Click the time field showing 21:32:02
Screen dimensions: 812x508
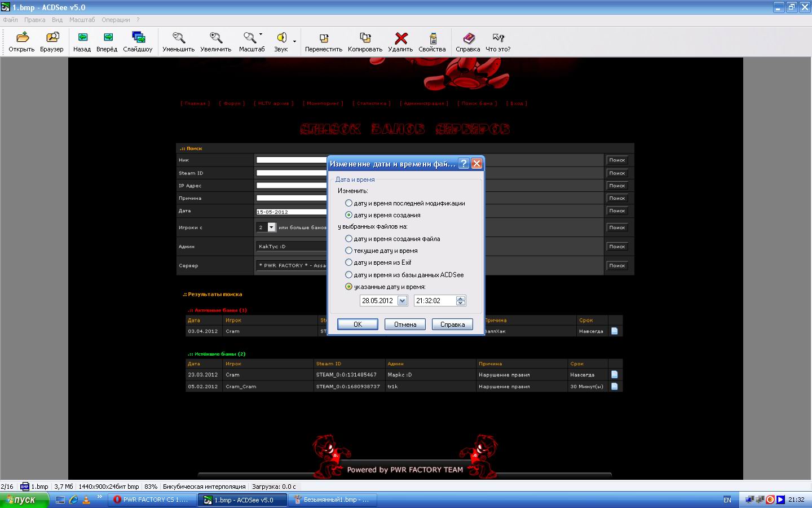tap(434, 301)
